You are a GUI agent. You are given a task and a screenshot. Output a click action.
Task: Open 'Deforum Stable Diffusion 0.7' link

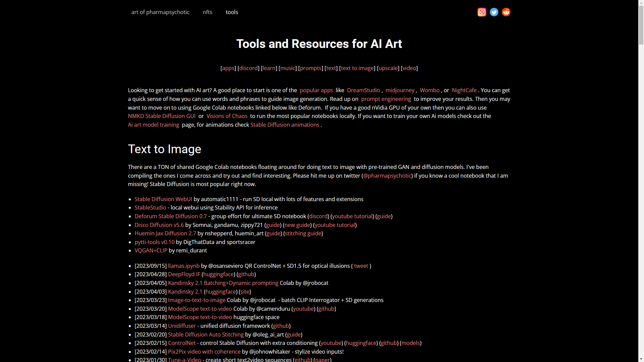[171, 216]
